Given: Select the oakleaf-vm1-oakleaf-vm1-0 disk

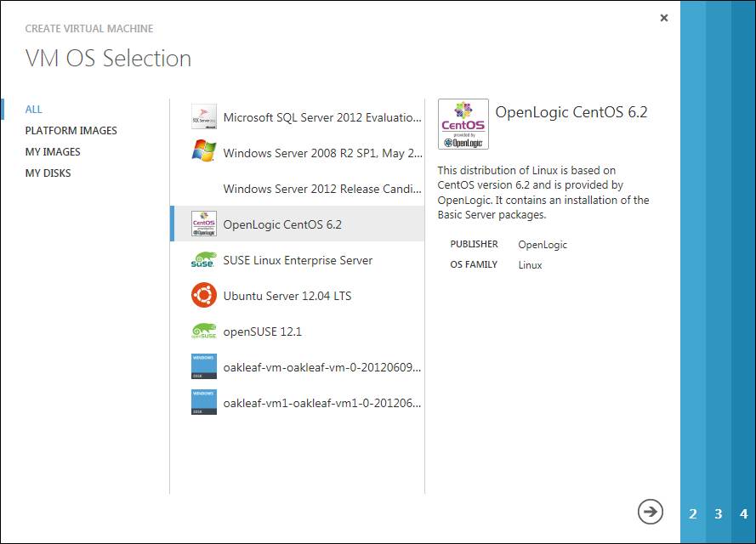Looking at the screenshot, I should click(298, 402).
